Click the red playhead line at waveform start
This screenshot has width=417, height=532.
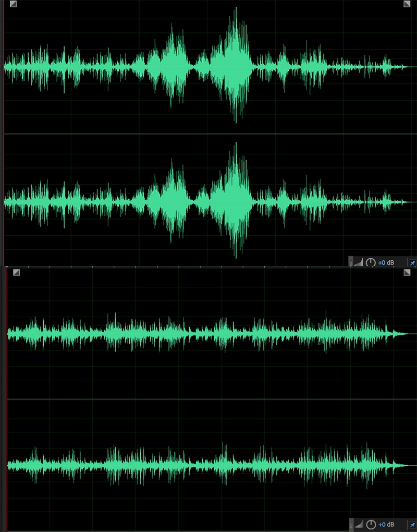(4, 130)
